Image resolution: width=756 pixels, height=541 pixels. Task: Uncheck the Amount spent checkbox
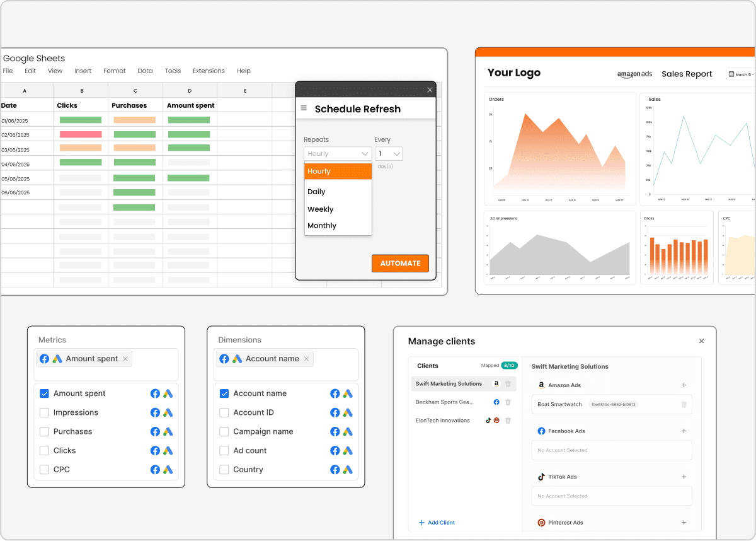pyautogui.click(x=45, y=393)
